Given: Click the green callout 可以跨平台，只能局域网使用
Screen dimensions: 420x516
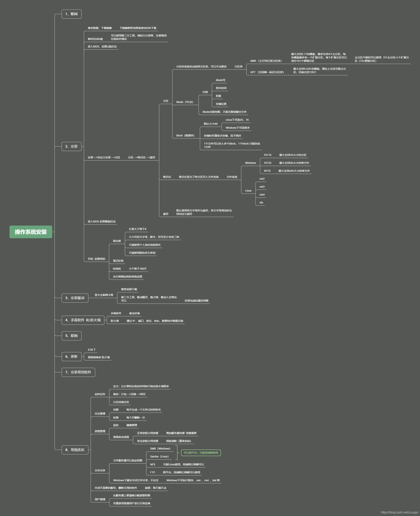Looking at the screenshot, I should tap(201, 453).
